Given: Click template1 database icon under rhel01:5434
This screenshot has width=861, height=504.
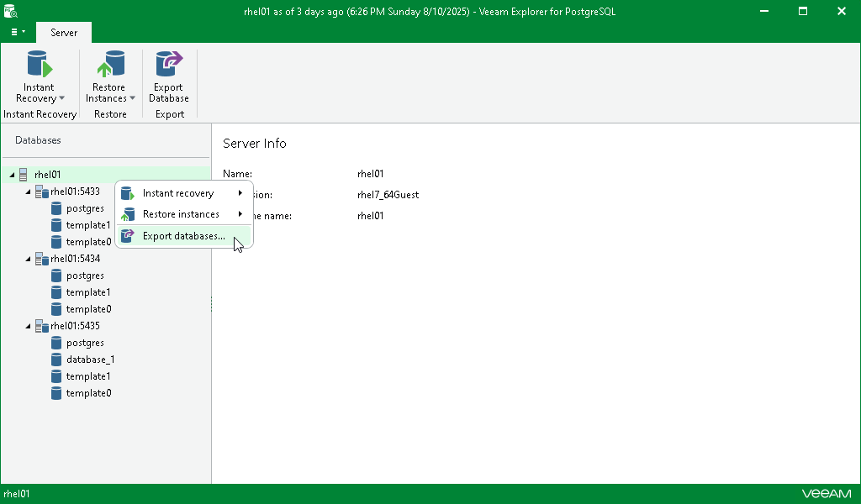Looking at the screenshot, I should 56,292.
